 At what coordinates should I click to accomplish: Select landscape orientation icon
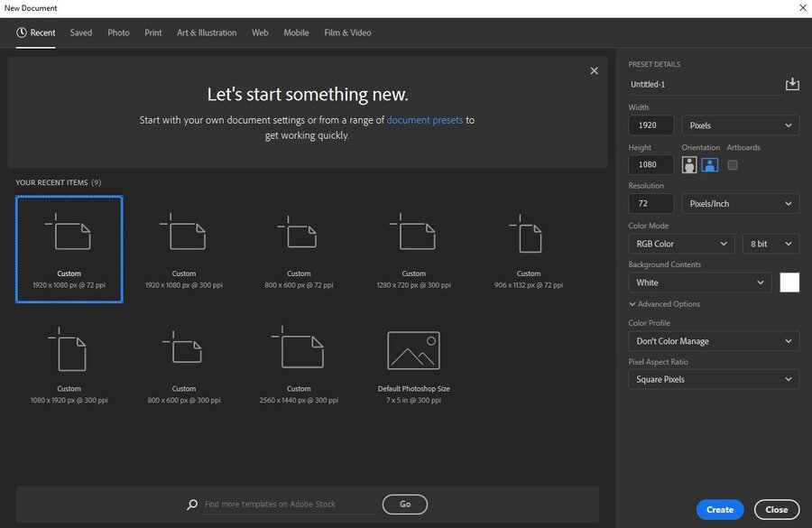click(x=710, y=165)
